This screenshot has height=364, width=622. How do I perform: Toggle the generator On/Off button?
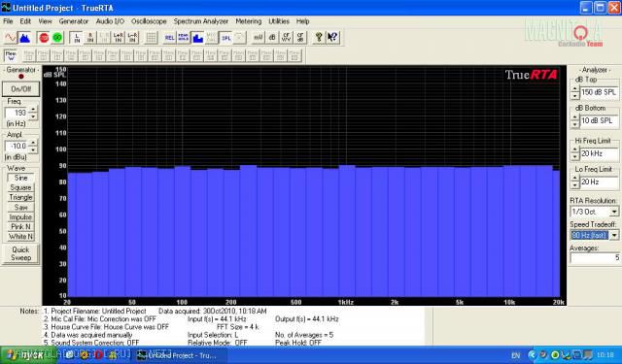pyautogui.click(x=21, y=88)
